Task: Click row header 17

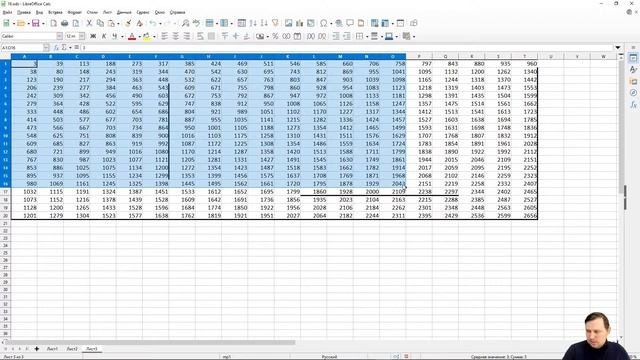Action: click(x=5, y=191)
